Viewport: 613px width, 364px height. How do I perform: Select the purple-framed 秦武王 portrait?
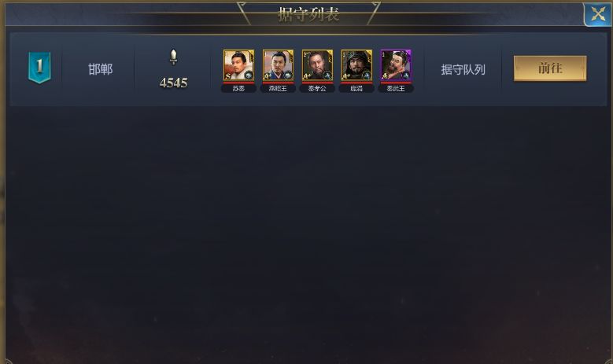(x=396, y=65)
